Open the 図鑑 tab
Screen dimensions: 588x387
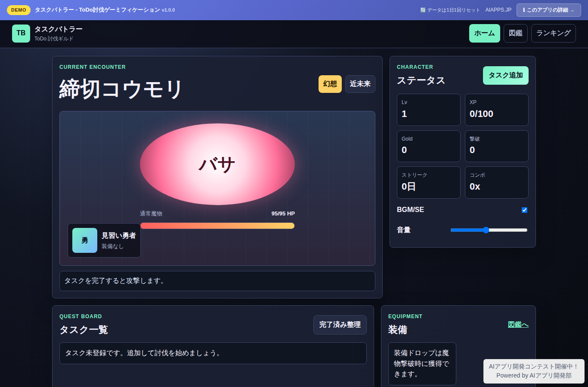tap(516, 34)
